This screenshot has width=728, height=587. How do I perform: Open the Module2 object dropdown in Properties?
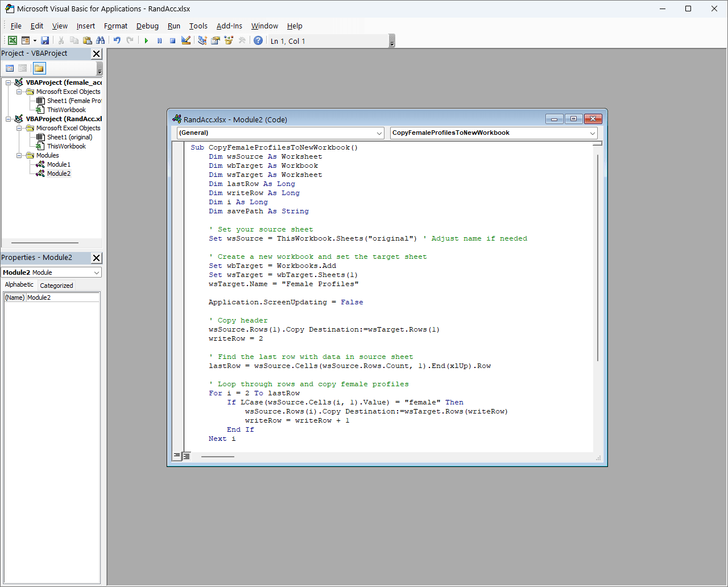96,272
